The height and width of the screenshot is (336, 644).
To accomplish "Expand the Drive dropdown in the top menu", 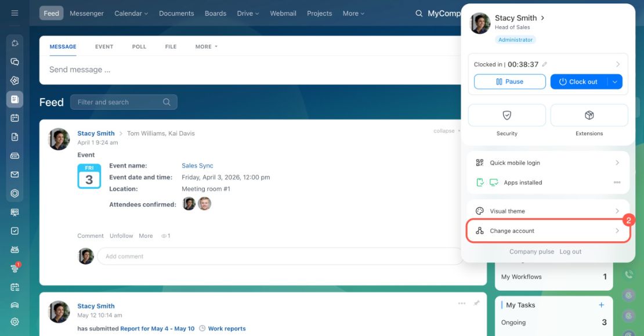I will coord(248,13).
